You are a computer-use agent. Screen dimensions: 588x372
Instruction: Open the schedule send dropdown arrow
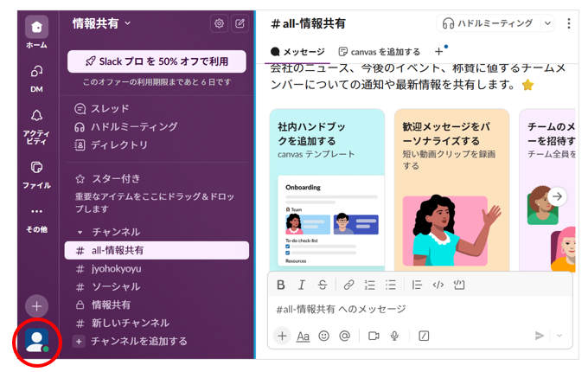(x=559, y=336)
